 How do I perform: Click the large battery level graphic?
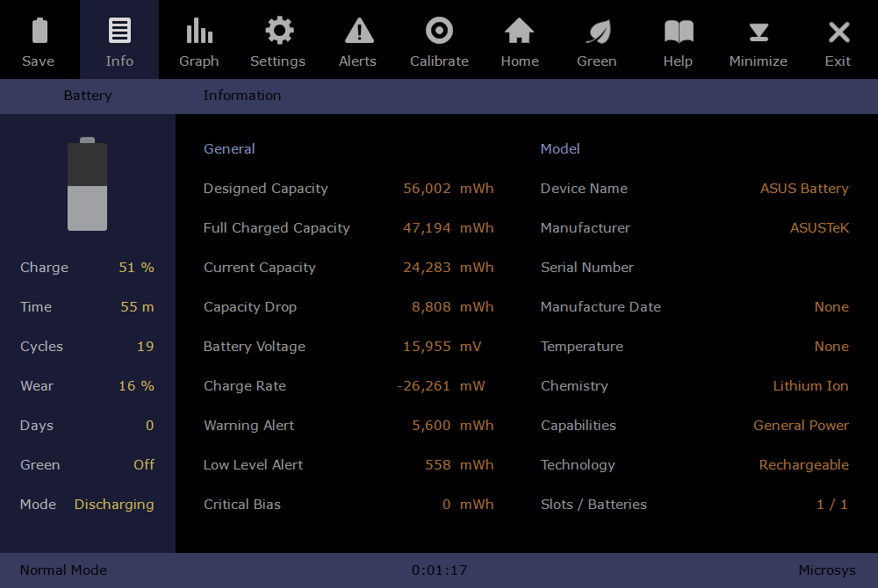[x=88, y=185]
